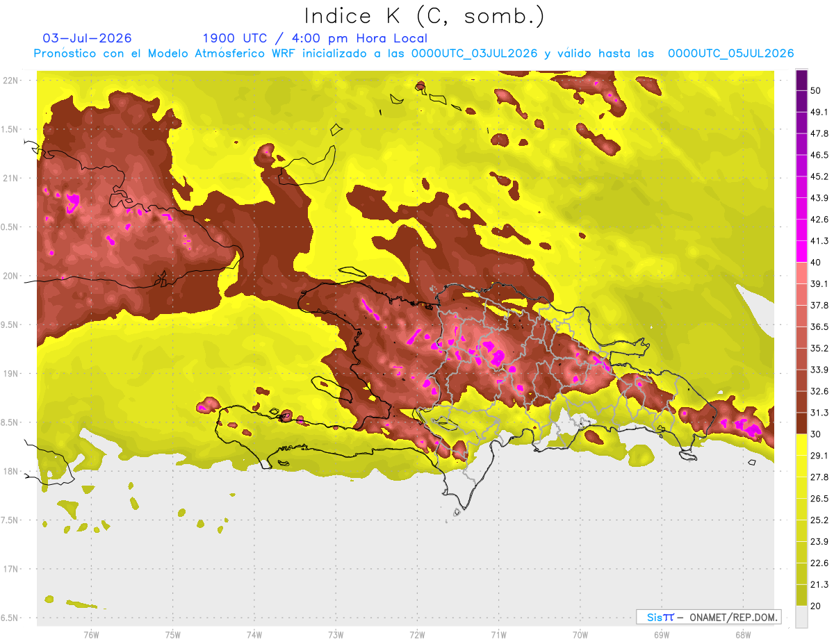Click the light gray legend swatch below 20

[x=801, y=616]
